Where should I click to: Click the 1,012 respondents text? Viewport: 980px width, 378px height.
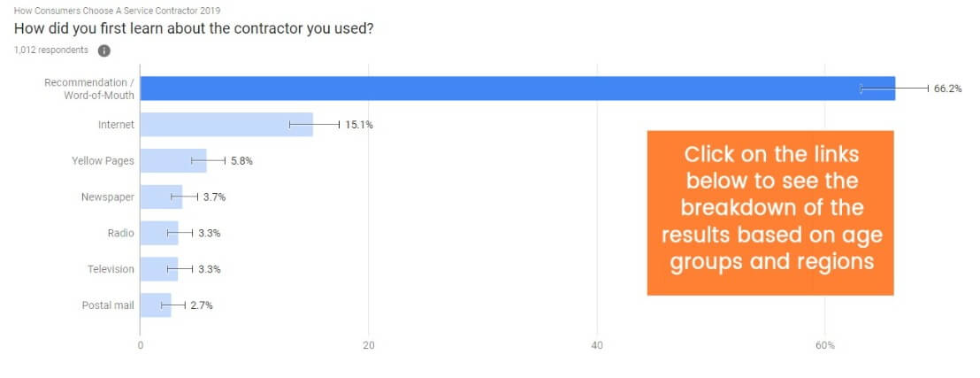coord(50,50)
